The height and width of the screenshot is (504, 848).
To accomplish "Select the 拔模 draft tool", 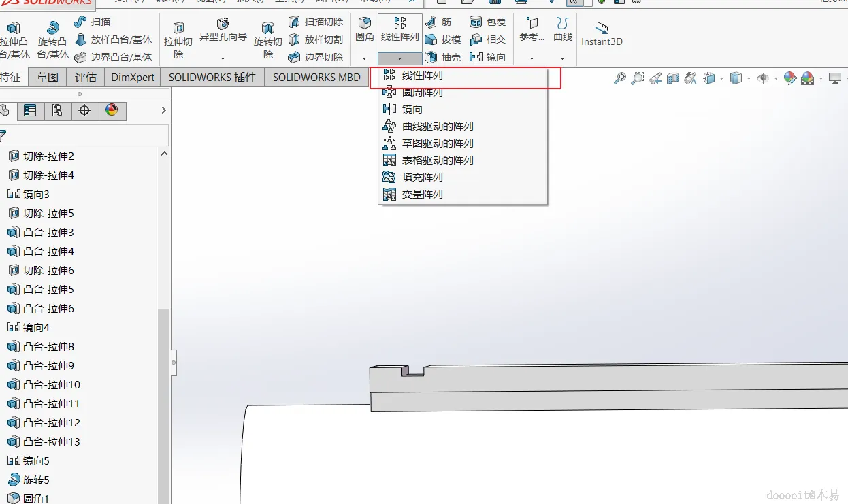I will pos(443,39).
